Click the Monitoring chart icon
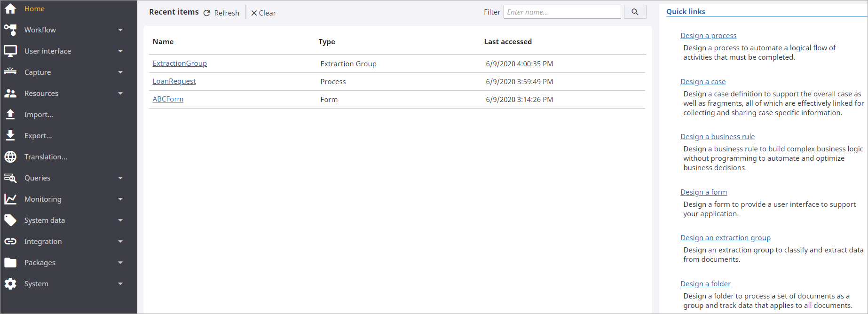This screenshot has height=314, width=868. 10,199
